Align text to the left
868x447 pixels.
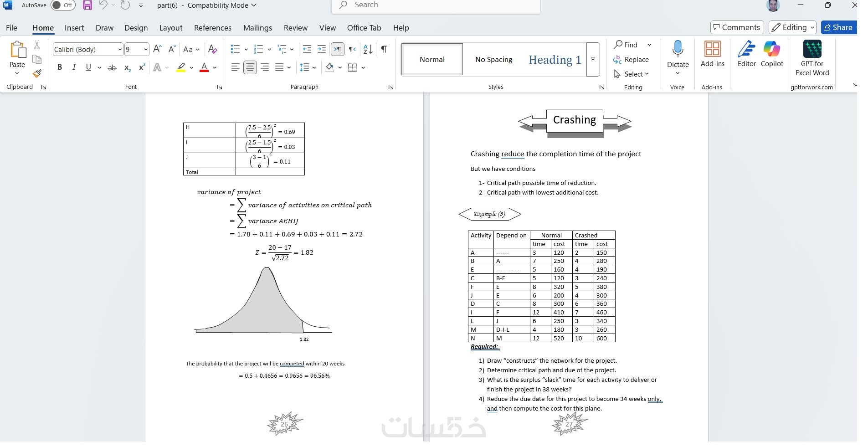click(x=235, y=67)
